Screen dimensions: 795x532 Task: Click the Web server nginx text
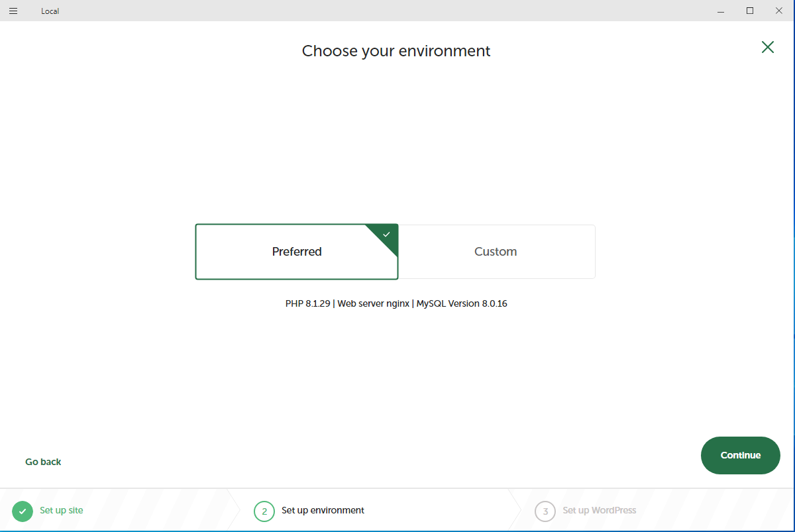(x=374, y=303)
